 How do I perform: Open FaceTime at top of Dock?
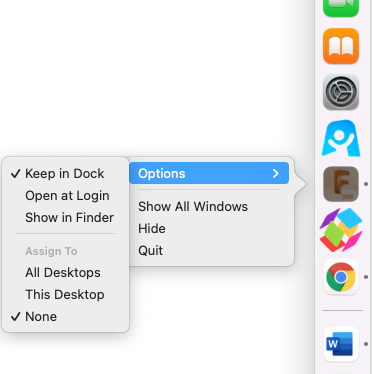tap(341, 7)
